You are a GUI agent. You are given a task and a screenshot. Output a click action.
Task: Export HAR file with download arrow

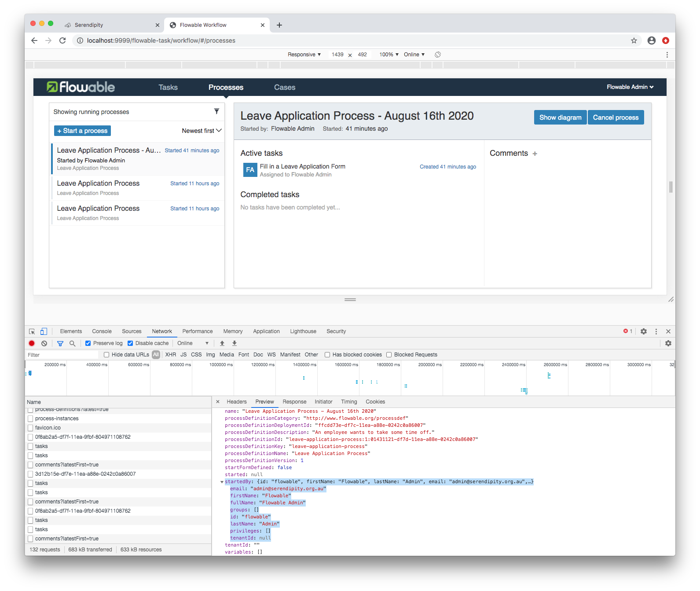click(235, 343)
